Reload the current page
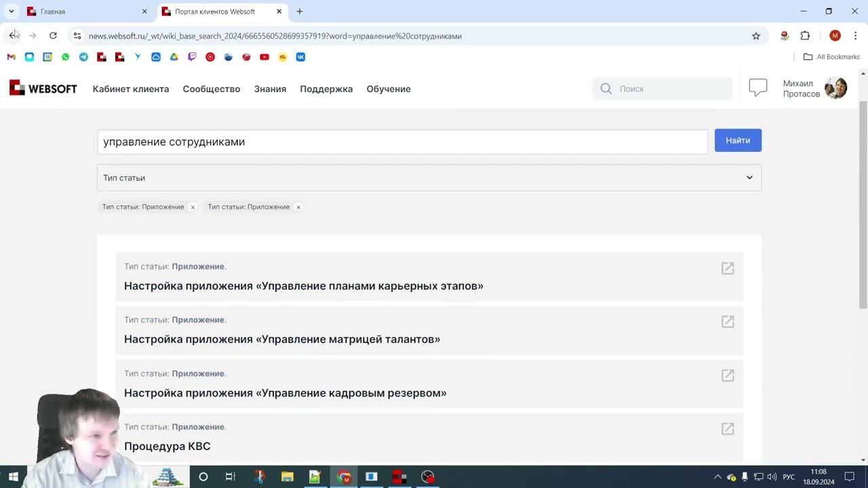868x488 pixels. (53, 35)
